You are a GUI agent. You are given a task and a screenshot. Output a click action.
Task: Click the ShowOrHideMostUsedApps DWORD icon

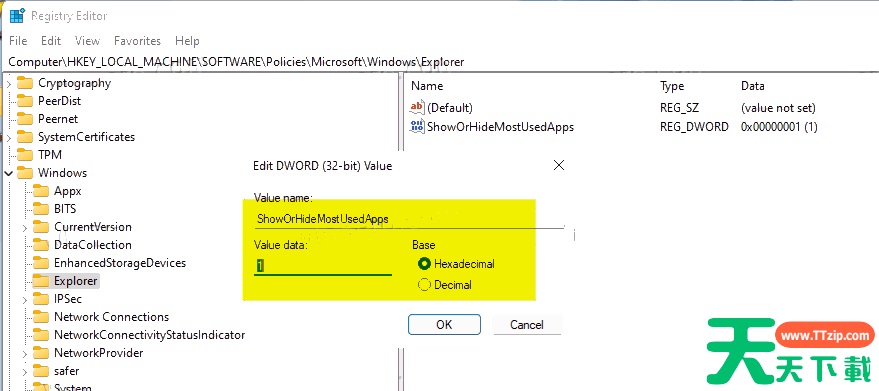[x=417, y=127]
